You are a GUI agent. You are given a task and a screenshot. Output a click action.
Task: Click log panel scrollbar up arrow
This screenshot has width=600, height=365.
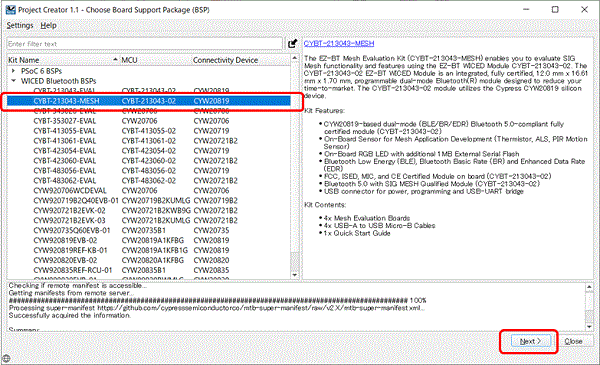[x=589, y=287]
